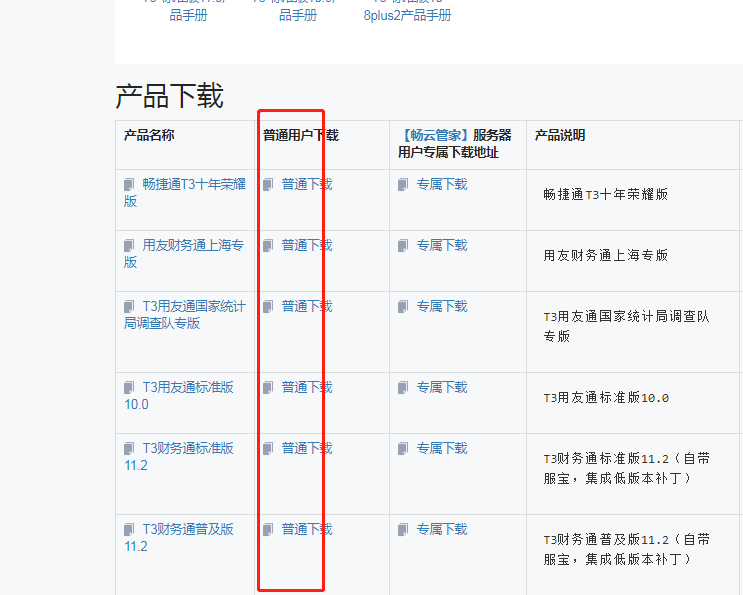Click description text 用友财务通上海专版 in 产品说明 column
The width and height of the screenshot is (743, 595).
click(x=606, y=255)
